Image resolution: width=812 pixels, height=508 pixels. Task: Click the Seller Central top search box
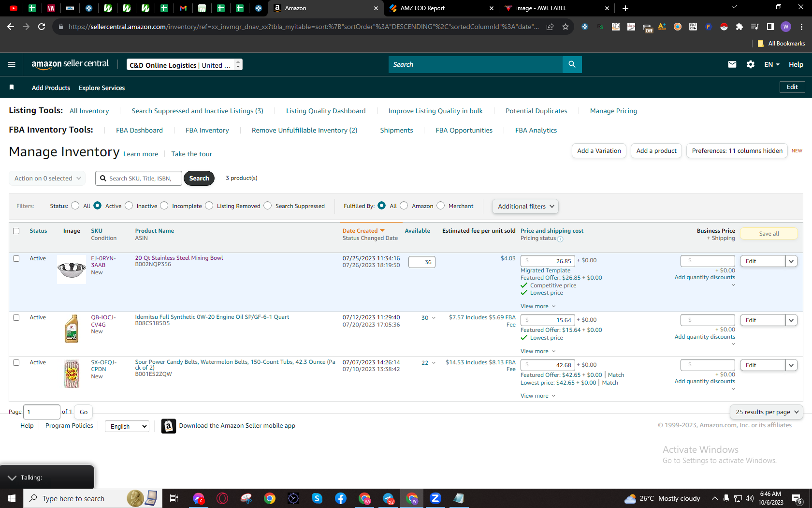[x=476, y=64]
